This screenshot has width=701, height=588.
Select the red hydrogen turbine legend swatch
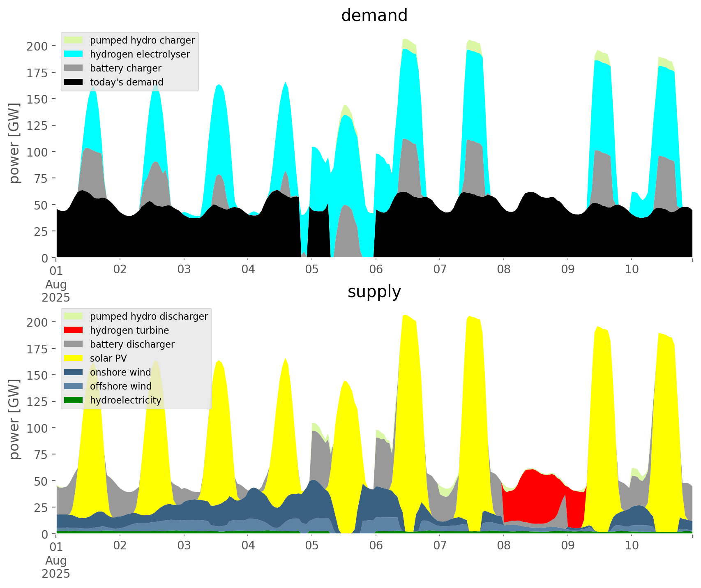click(74, 330)
